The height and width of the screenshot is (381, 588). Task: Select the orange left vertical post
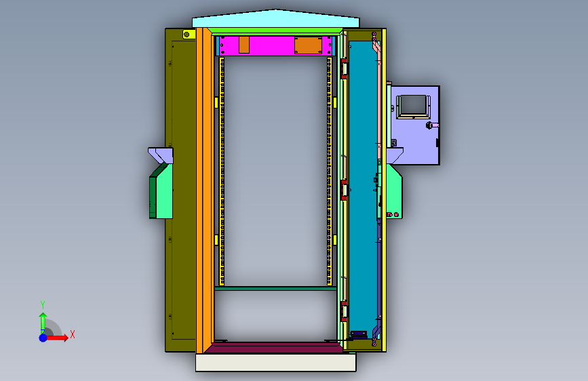205,190
